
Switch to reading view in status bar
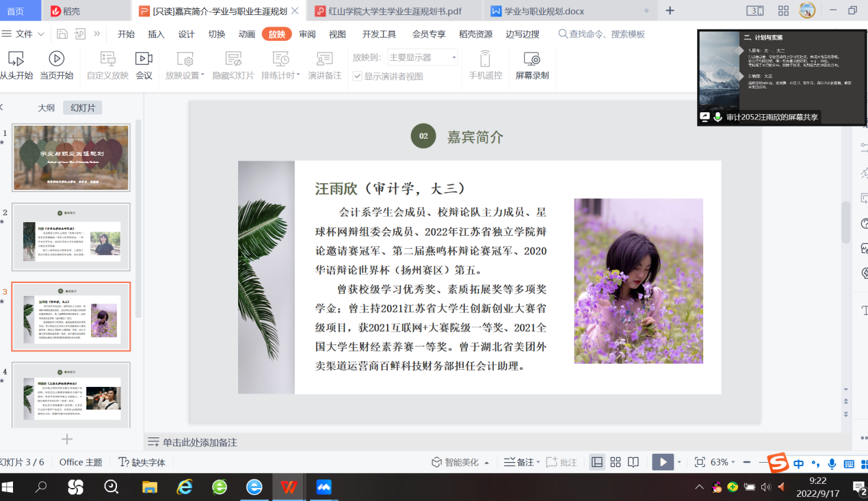[633, 462]
